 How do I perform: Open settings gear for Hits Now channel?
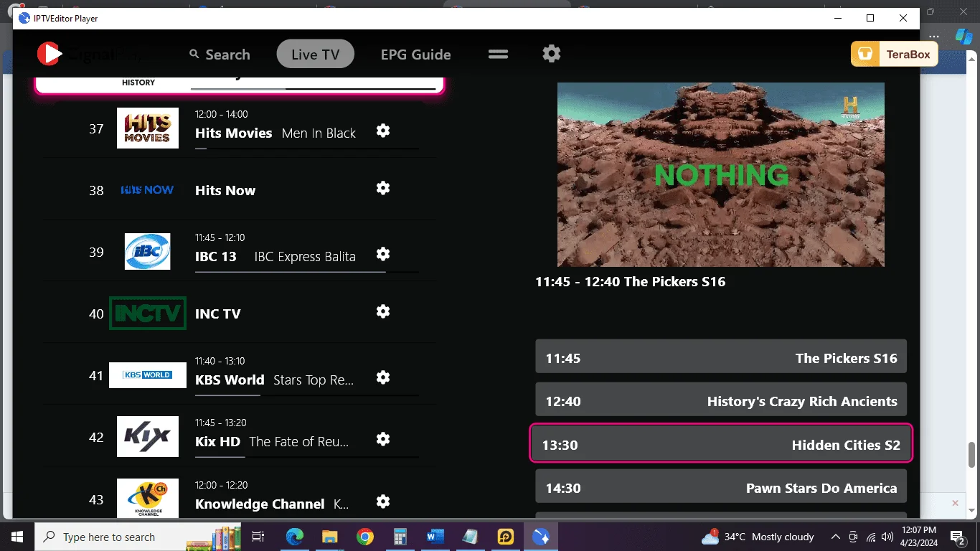click(383, 188)
